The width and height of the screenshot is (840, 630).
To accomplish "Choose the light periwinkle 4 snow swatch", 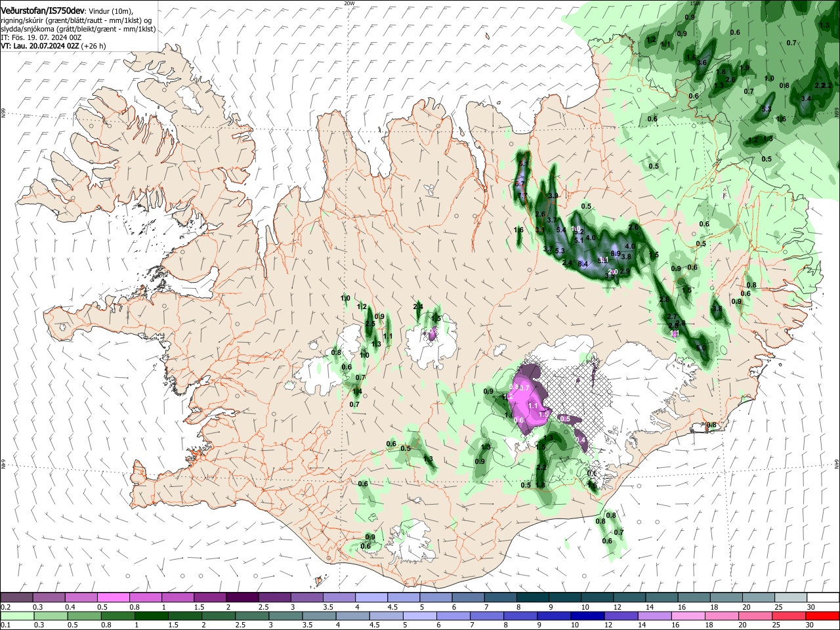I will (371, 597).
